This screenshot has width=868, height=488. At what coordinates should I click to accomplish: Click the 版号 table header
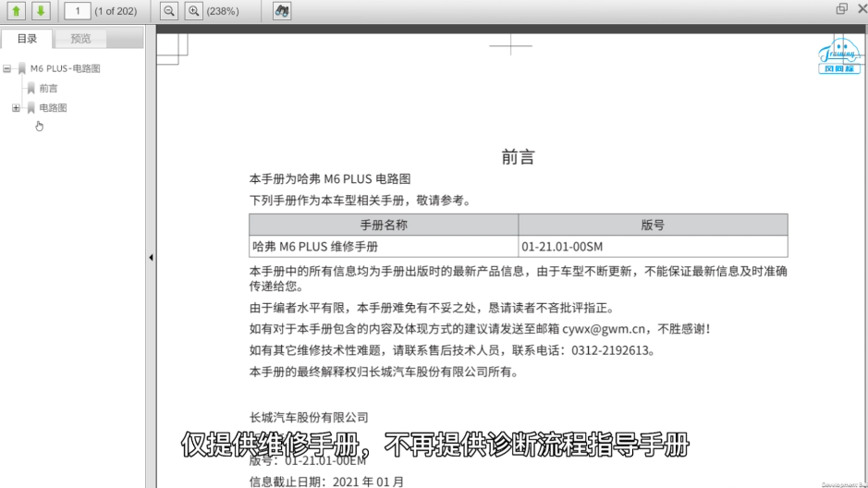(x=653, y=225)
